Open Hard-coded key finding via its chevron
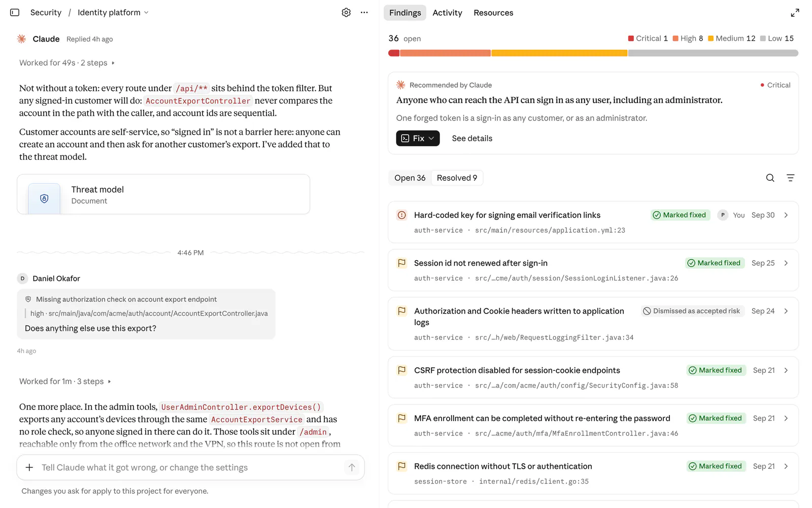The image size is (812, 508). (x=786, y=215)
